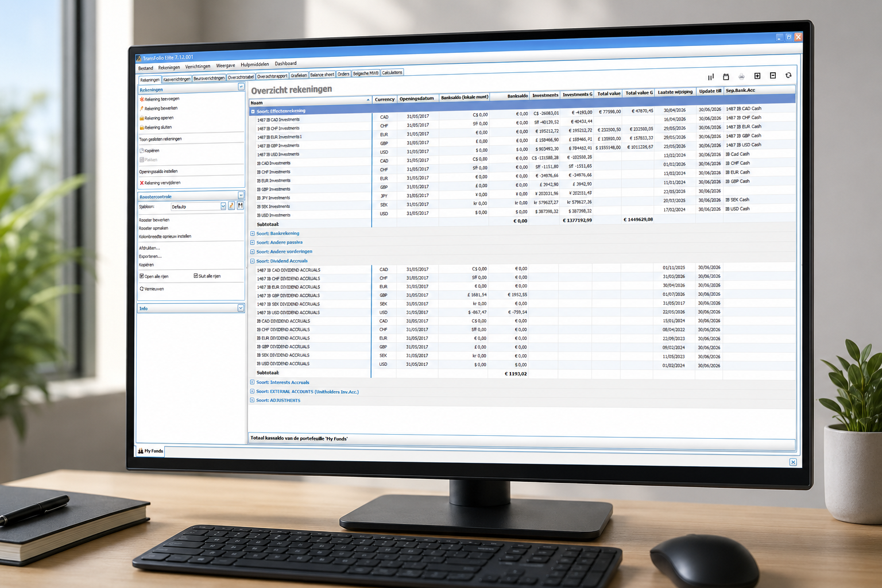The width and height of the screenshot is (882, 588).
Task: Open the Dashboard menu
Action: coord(285,64)
